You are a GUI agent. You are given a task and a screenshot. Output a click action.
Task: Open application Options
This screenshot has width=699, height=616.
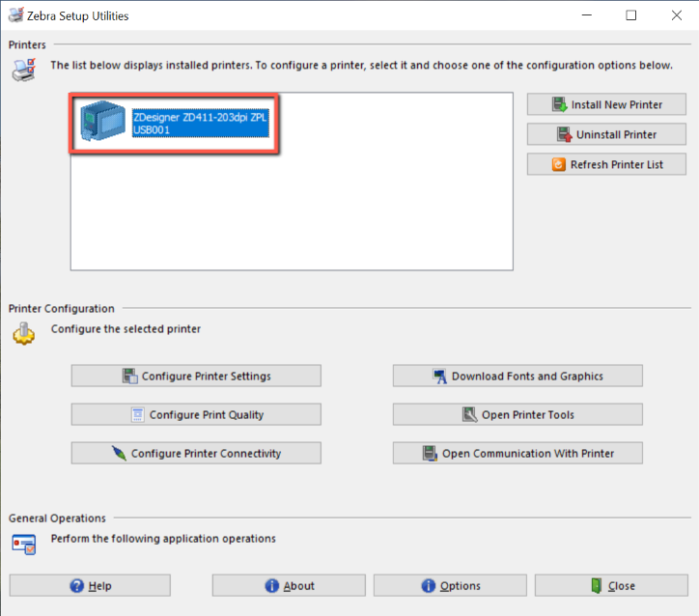[450, 585]
